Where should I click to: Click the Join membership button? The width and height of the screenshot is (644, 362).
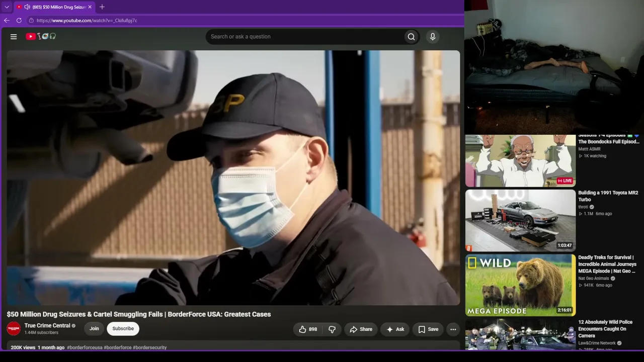(x=94, y=329)
